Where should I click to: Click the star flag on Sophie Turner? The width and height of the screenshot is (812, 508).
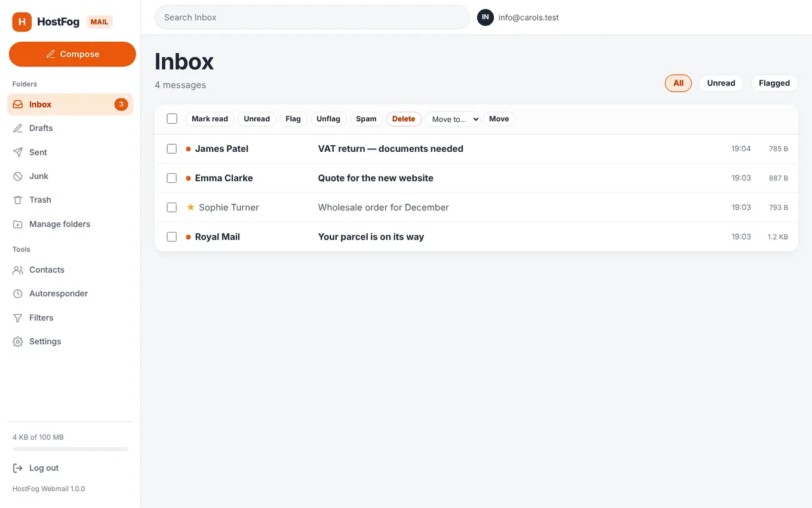click(190, 207)
